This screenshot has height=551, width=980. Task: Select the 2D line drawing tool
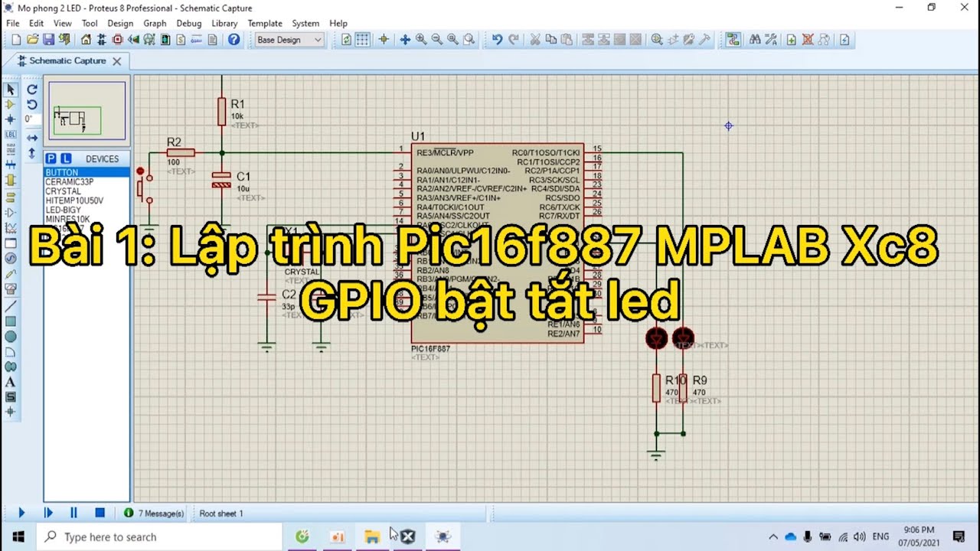(x=11, y=306)
